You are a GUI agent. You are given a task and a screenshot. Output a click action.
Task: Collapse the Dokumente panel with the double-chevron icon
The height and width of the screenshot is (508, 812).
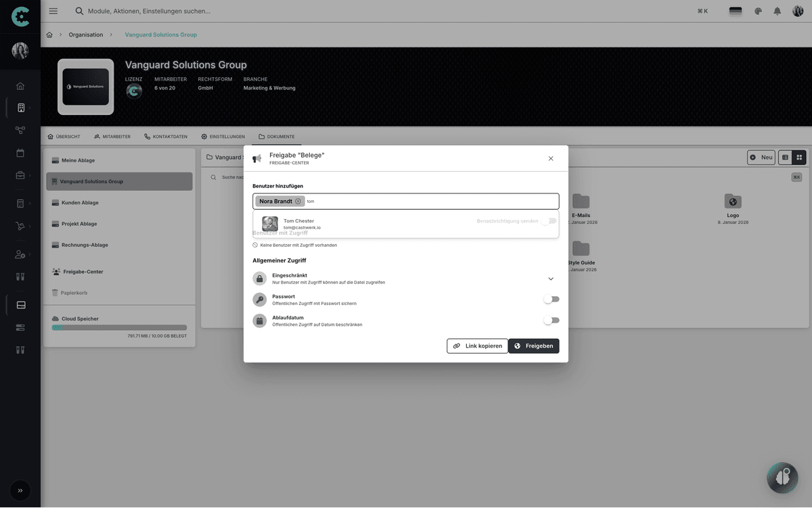tap(796, 177)
